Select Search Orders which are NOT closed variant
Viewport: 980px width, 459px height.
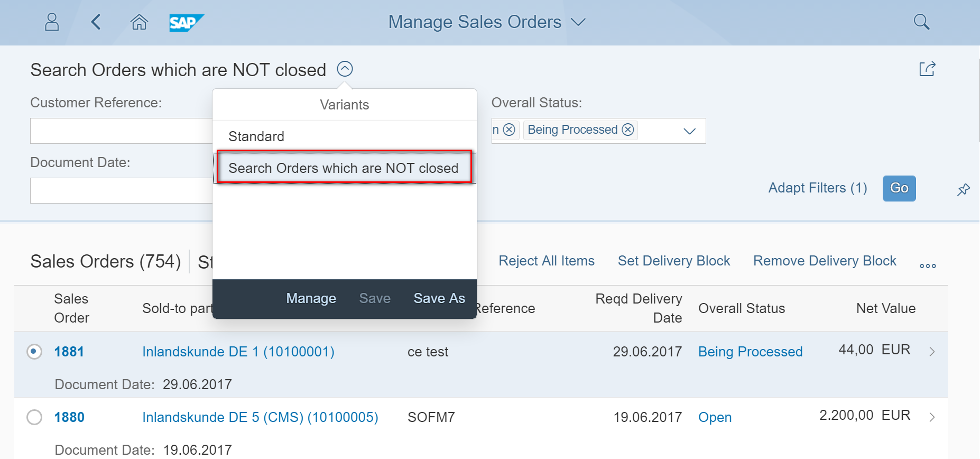coord(345,168)
